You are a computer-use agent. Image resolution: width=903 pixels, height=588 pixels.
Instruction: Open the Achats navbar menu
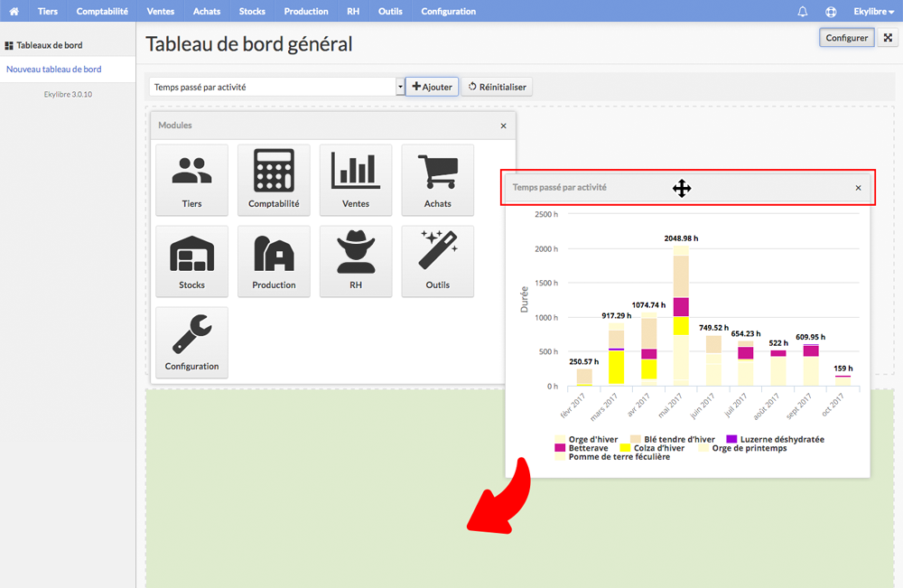click(207, 11)
